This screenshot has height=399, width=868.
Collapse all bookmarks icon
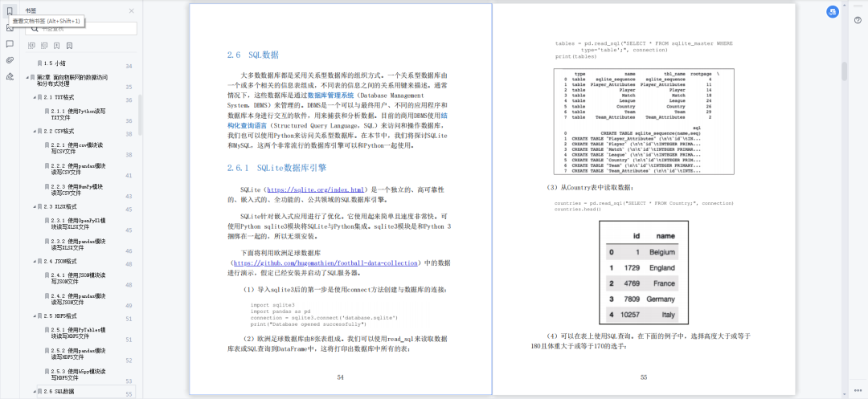point(43,45)
